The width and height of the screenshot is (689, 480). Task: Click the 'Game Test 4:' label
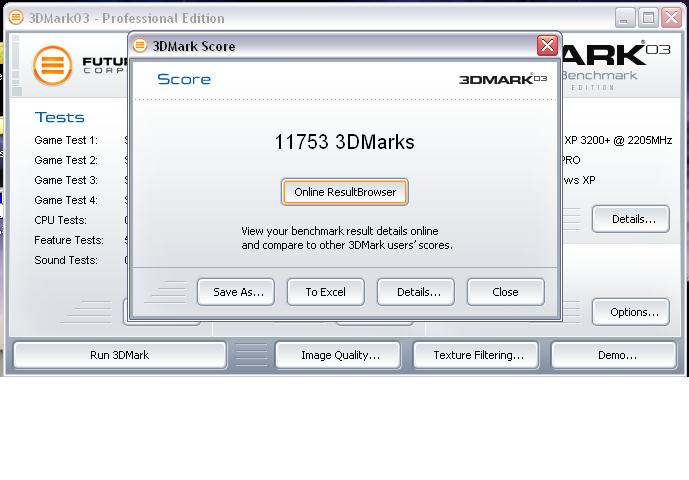coord(66,200)
